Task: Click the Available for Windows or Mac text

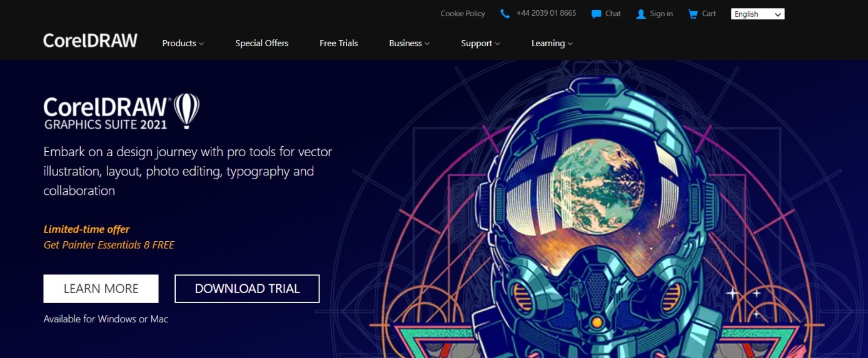Action: pyautogui.click(x=106, y=319)
